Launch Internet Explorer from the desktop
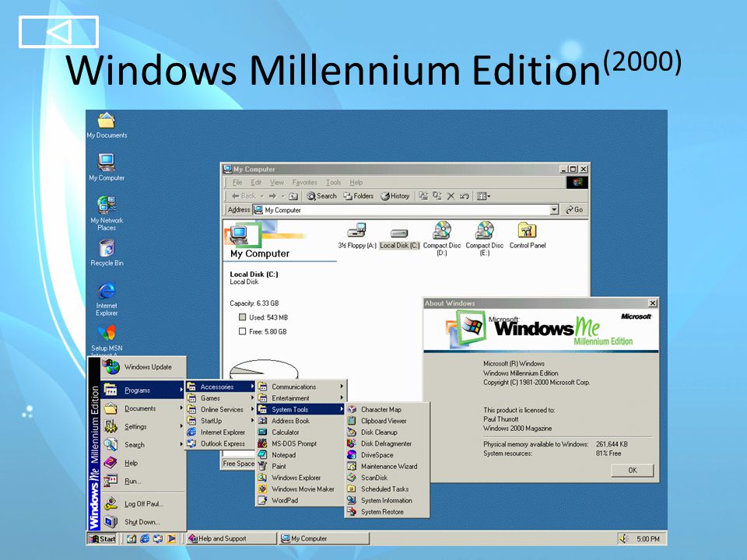 (107, 299)
